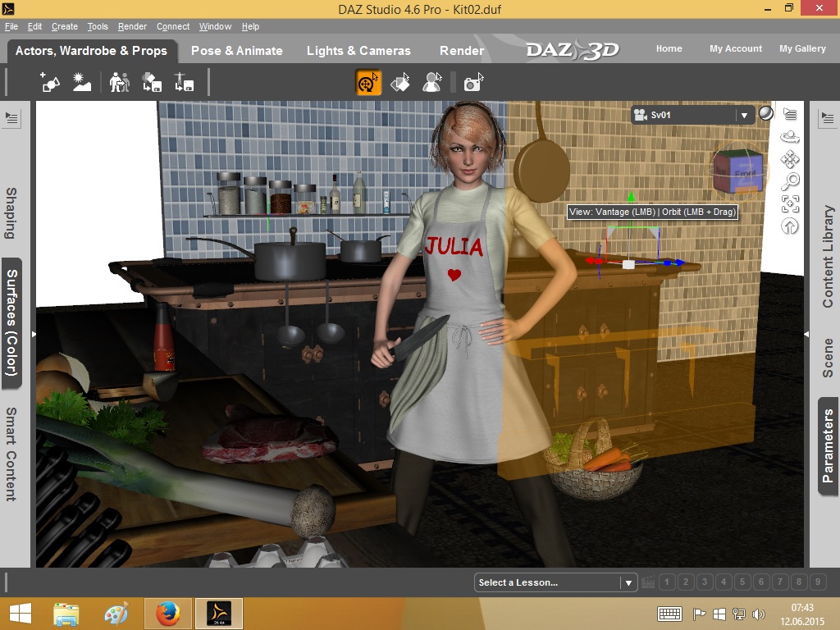The height and width of the screenshot is (630, 840).
Task: Click the view cube Front face
Action: tap(746, 174)
